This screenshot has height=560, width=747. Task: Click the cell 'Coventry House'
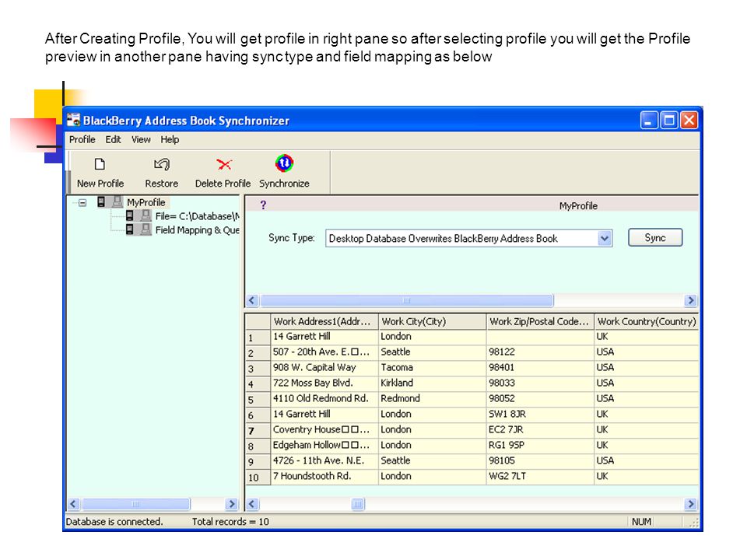click(324, 429)
